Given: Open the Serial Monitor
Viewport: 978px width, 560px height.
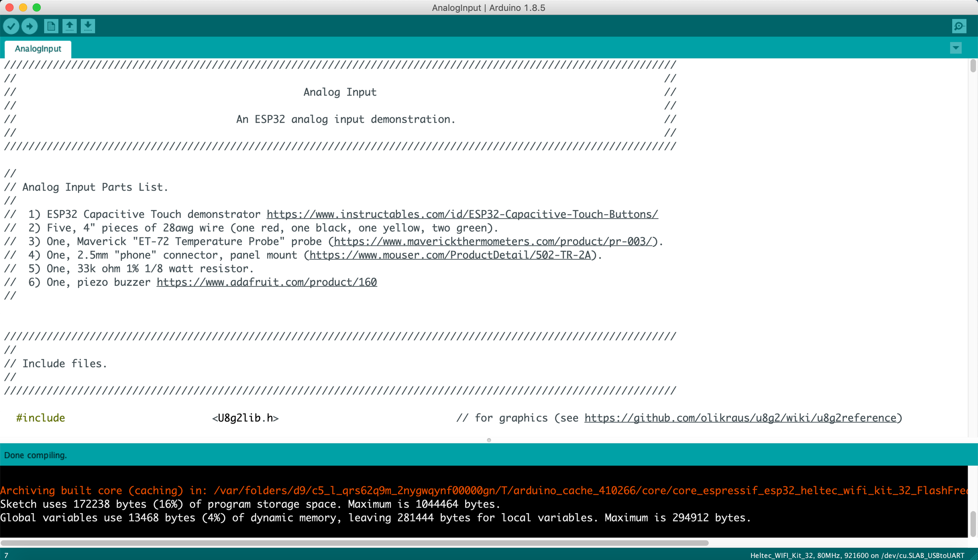Looking at the screenshot, I should coord(959,26).
